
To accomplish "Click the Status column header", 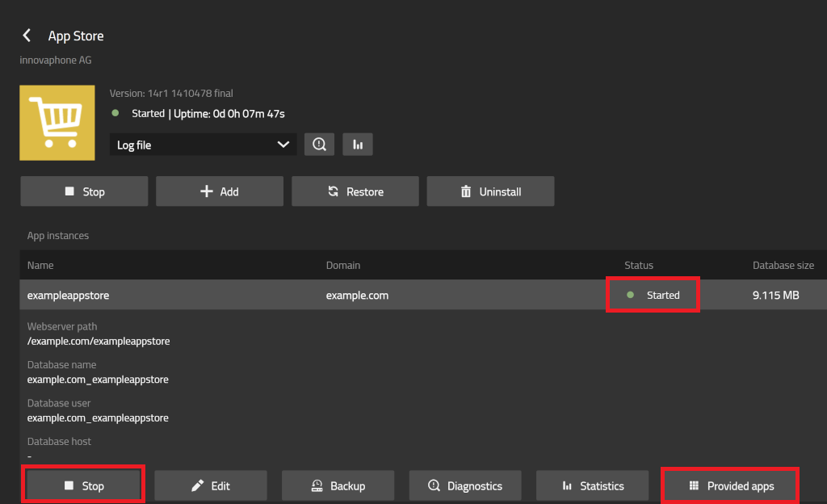I will click(639, 265).
